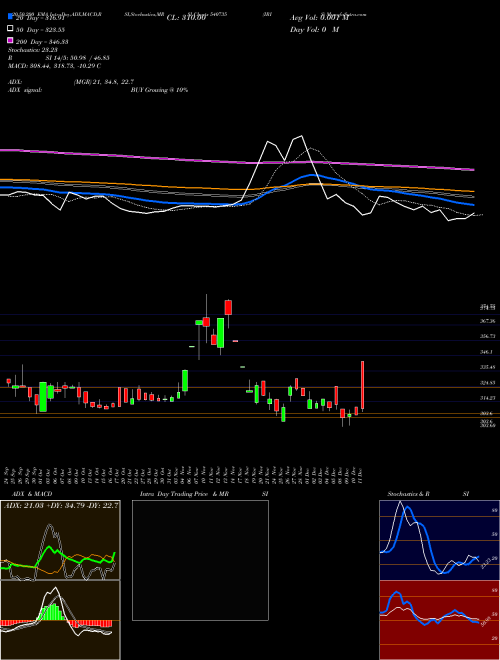Image resolution: width=500 pixels, height=660 pixels.
Task: Click the 'CL: 310.00' closing price
Action: (186, 18)
